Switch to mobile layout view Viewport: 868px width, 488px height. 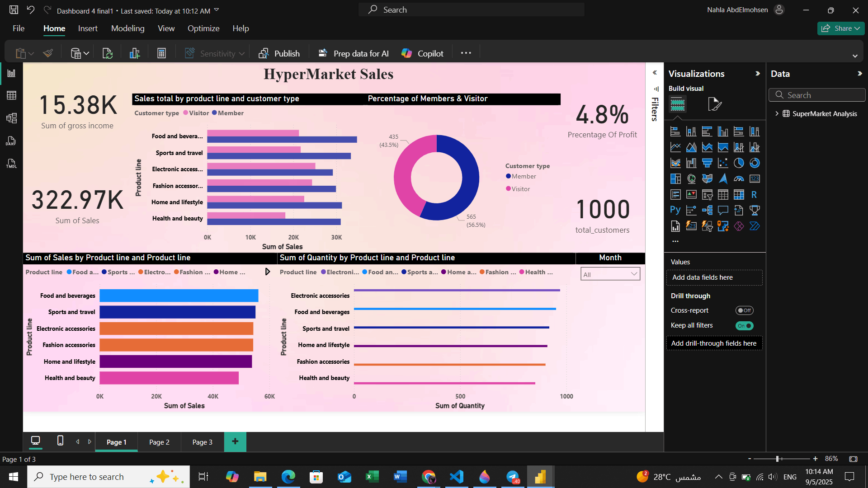pos(59,441)
